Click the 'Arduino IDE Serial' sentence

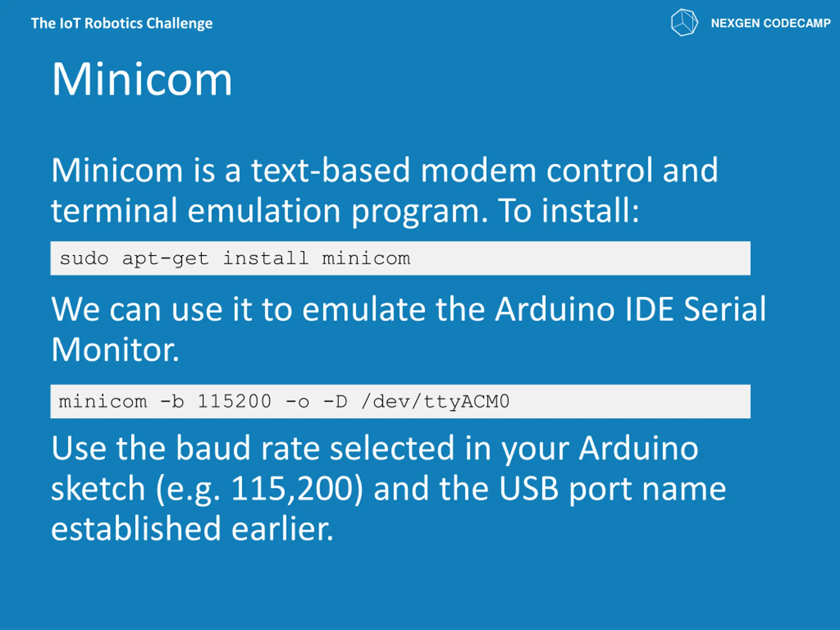coord(630,309)
